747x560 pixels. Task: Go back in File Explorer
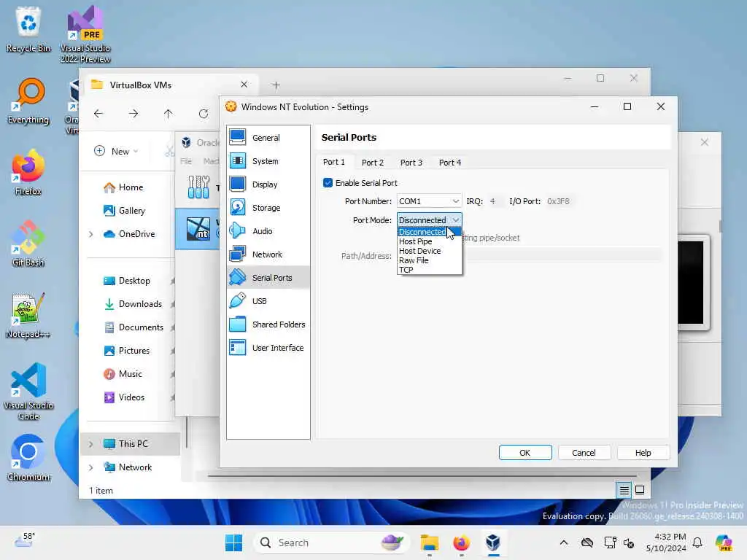click(x=98, y=114)
